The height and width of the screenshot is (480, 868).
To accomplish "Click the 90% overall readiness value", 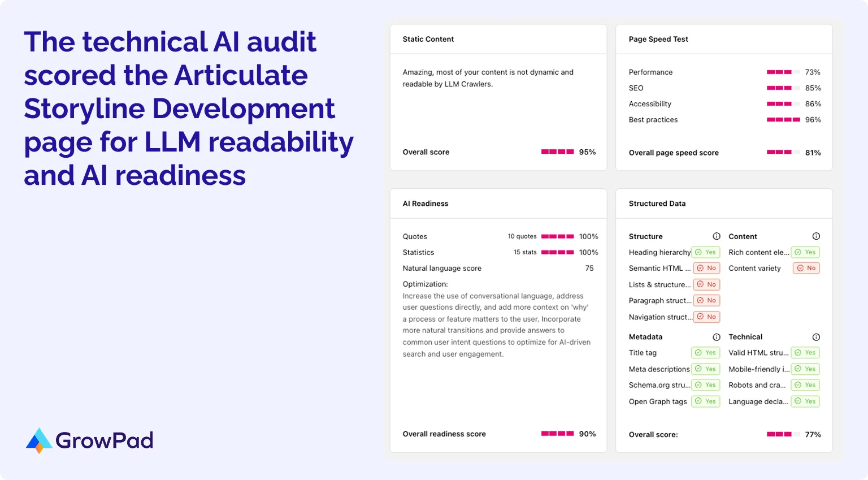I will [587, 434].
